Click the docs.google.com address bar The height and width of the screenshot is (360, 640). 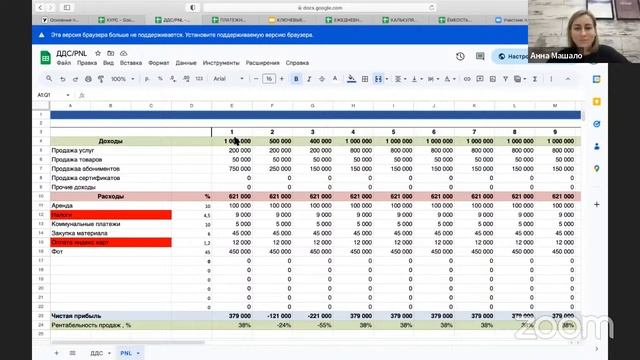320,7
